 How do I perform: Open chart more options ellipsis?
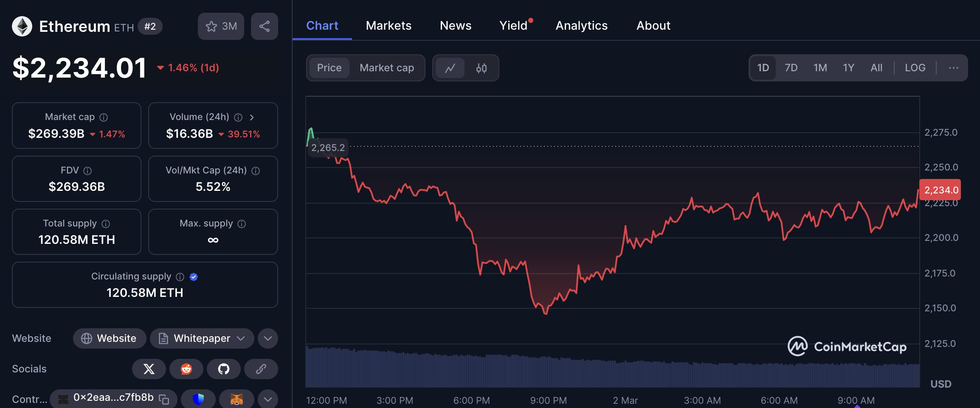[x=953, y=68]
